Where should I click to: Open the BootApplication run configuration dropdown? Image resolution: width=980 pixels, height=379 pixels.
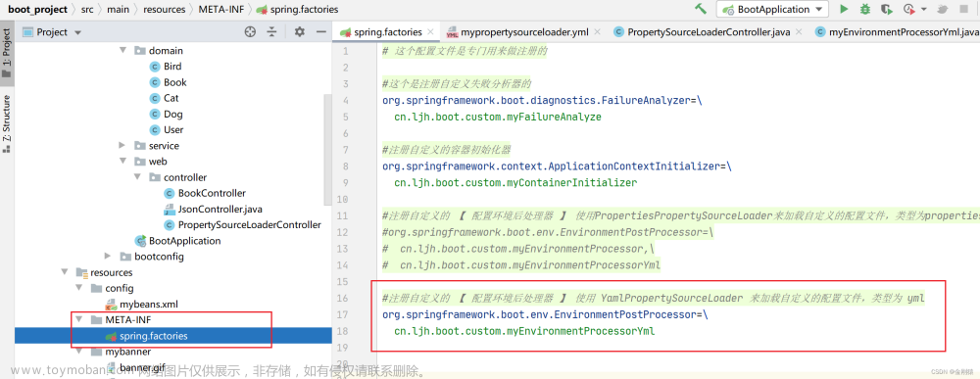coord(772,10)
